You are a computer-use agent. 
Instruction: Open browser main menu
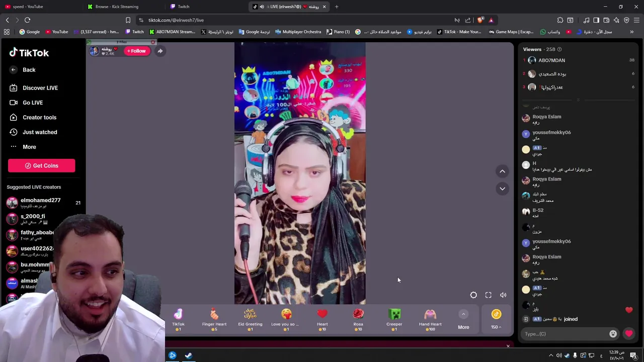coord(636,20)
